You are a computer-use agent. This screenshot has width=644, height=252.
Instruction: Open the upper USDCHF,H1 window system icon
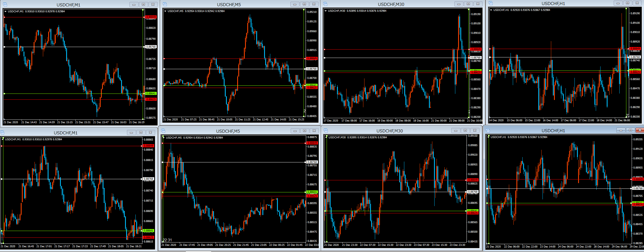click(x=491, y=3)
